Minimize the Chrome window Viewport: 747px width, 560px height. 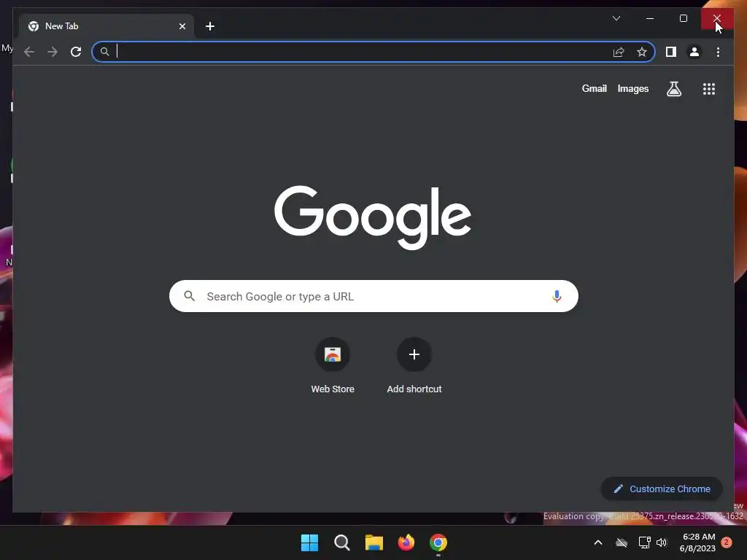[x=650, y=18]
